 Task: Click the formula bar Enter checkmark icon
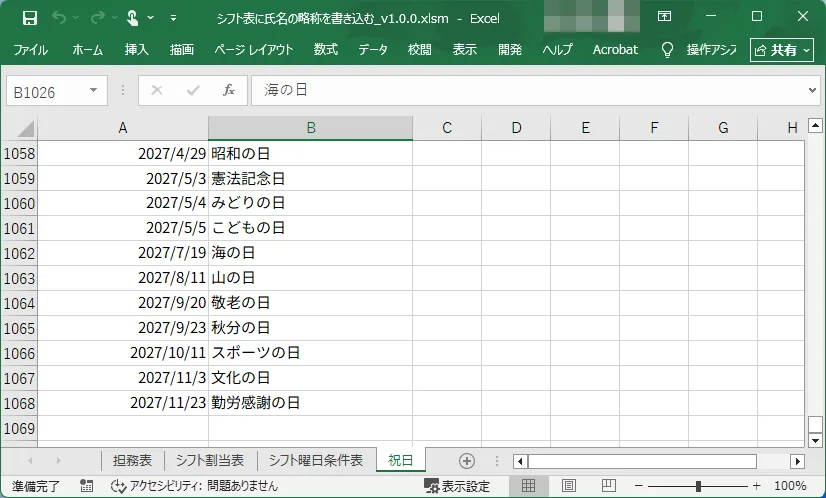(193, 90)
